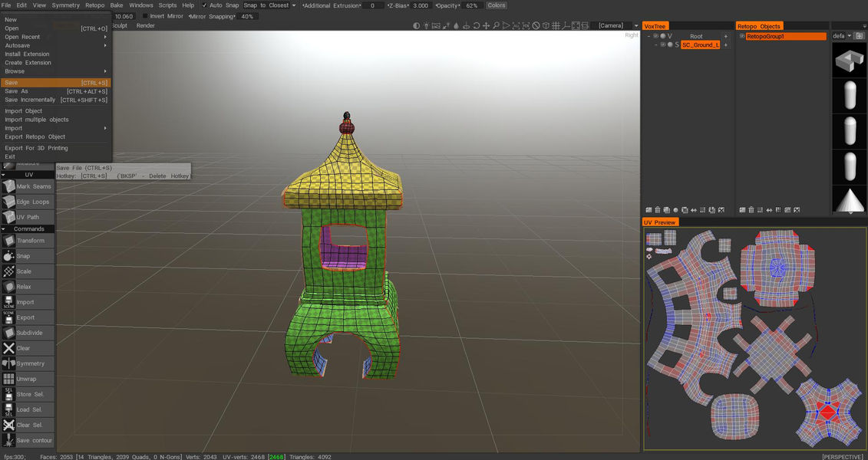The width and height of the screenshot is (868, 460).
Task: Toggle visibility of RetopoGroup1
Action: (x=742, y=37)
